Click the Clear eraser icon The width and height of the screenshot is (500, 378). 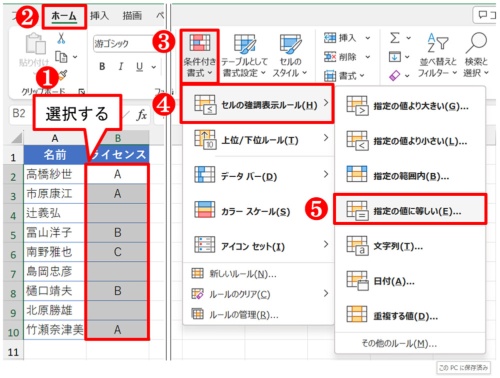tap(394, 76)
